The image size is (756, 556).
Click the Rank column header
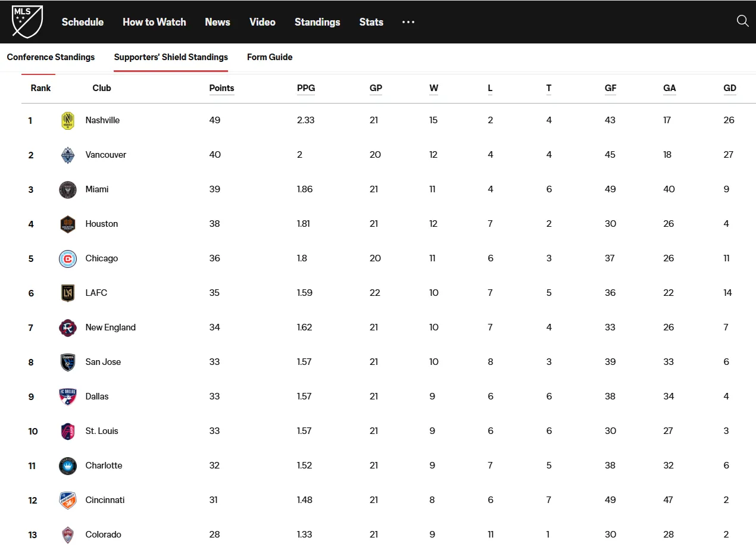40,88
